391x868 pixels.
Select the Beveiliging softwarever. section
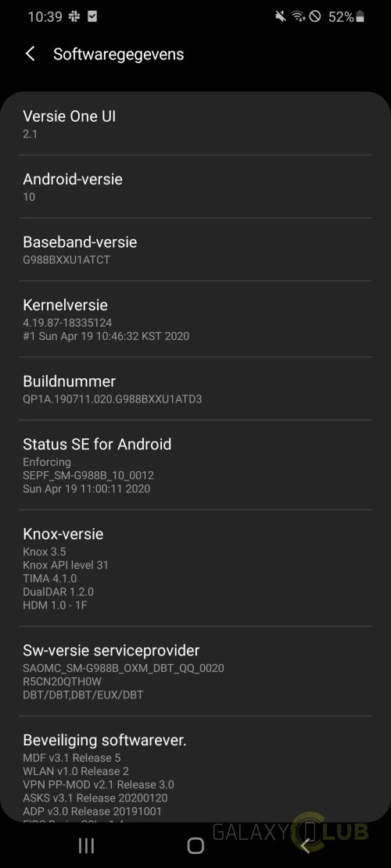pos(195,770)
